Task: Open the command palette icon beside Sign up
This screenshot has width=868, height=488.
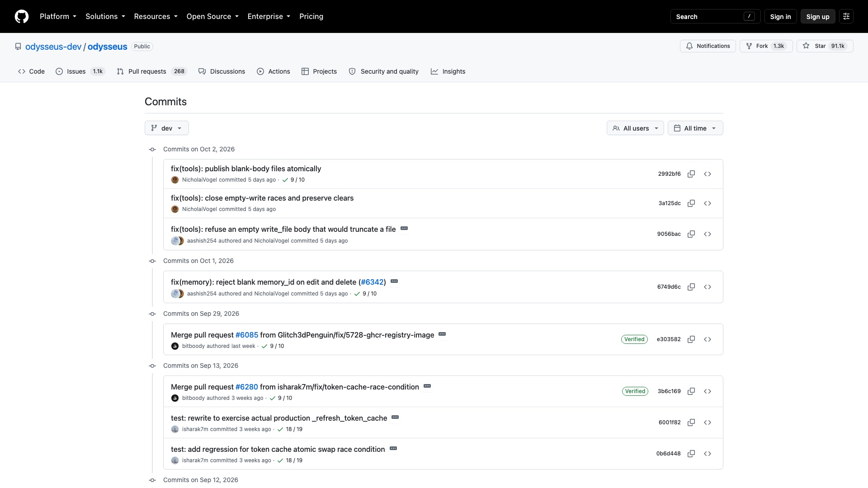Action: click(x=846, y=16)
